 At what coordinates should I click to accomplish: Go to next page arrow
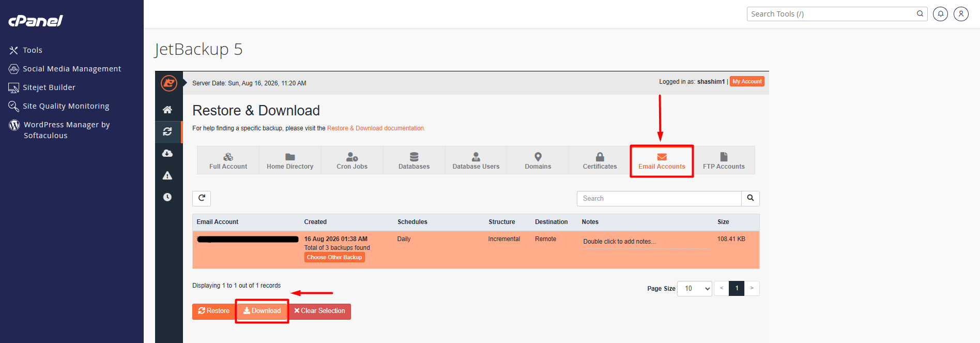[752, 289]
